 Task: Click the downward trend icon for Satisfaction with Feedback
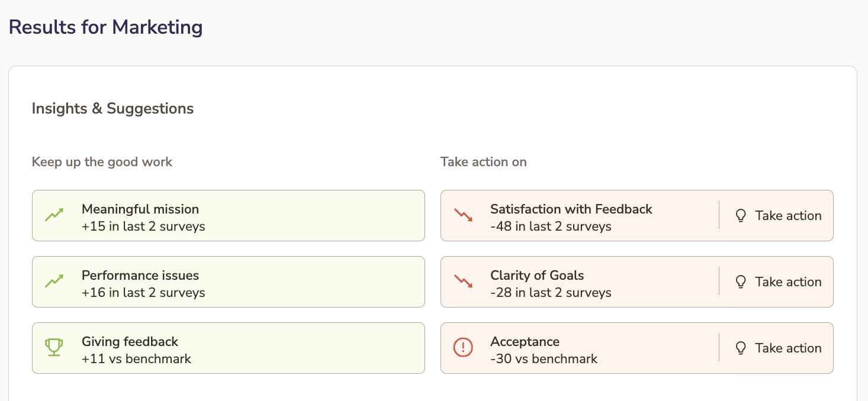click(462, 216)
